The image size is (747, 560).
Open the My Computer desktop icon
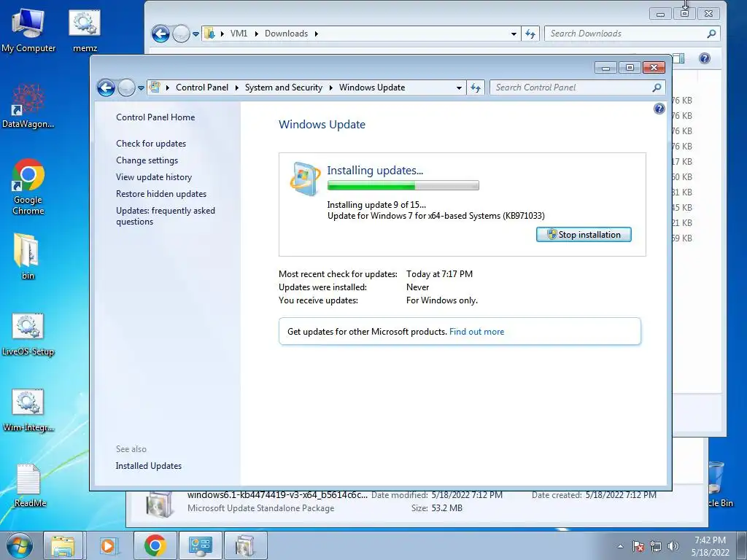(28, 29)
